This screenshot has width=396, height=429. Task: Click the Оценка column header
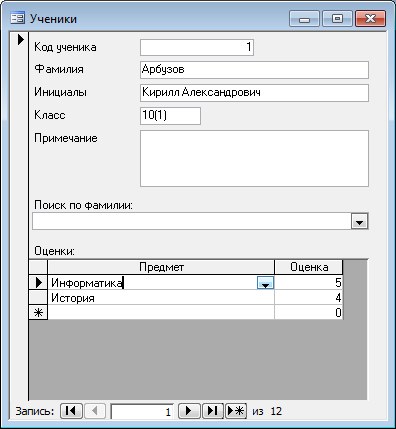point(309,267)
